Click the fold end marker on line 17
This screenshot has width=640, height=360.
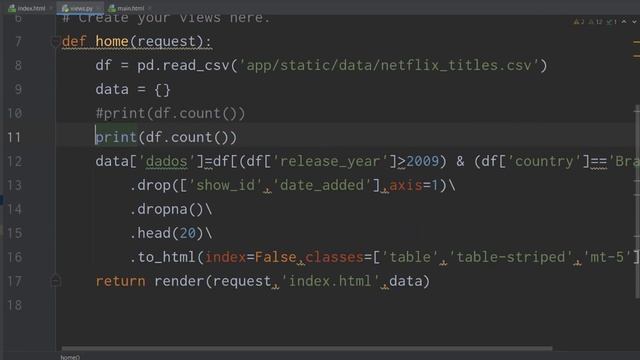click(56, 281)
